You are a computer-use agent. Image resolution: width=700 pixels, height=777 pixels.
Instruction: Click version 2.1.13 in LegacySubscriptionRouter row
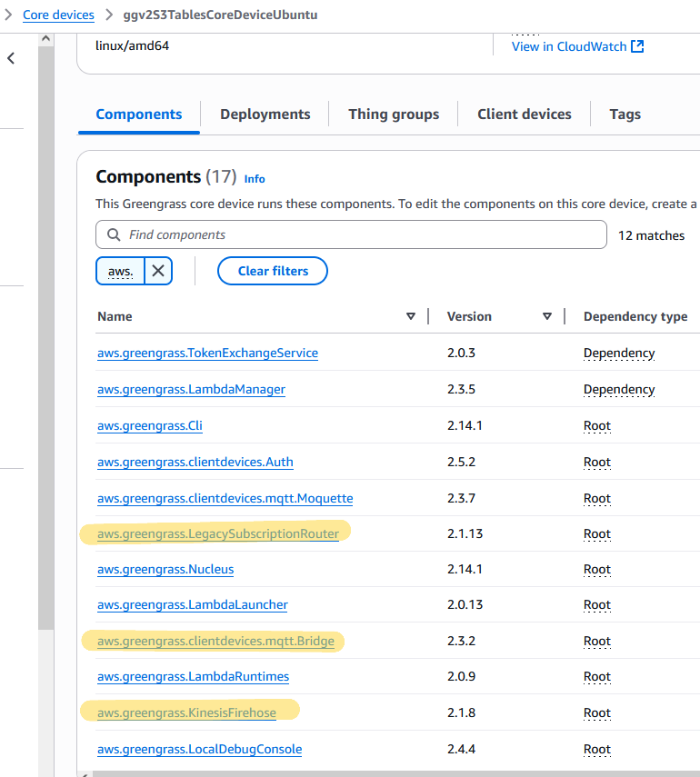465,533
